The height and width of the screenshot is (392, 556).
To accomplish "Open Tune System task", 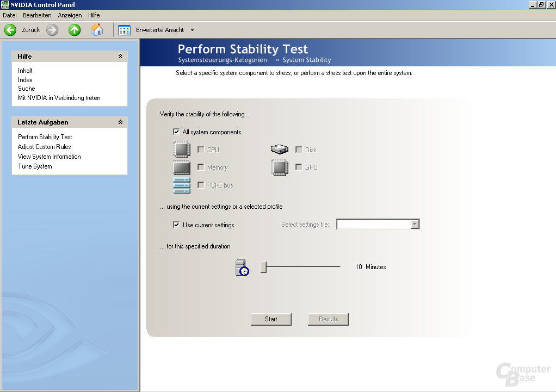I will tap(35, 166).
